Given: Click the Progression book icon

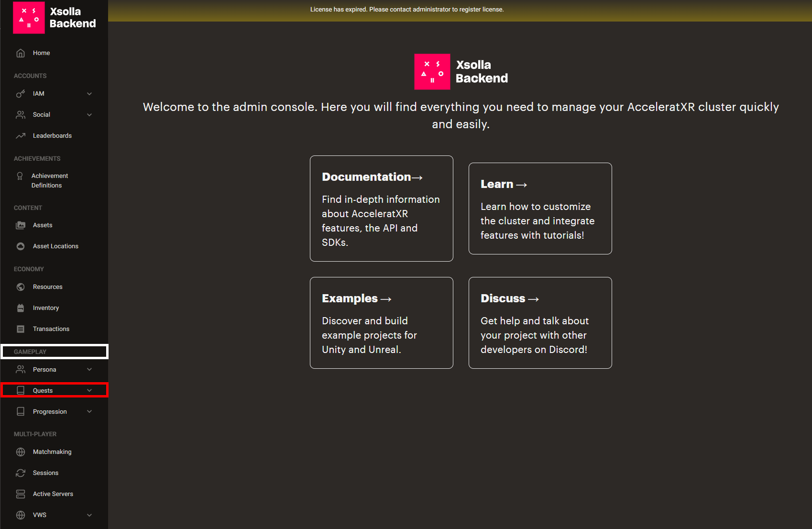Looking at the screenshot, I should (x=21, y=412).
